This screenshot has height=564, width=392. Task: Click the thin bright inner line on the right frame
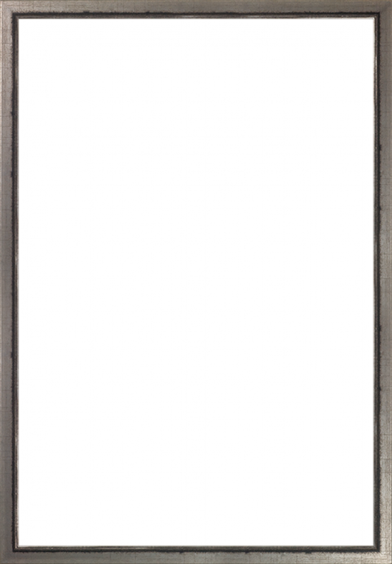coord(374,282)
